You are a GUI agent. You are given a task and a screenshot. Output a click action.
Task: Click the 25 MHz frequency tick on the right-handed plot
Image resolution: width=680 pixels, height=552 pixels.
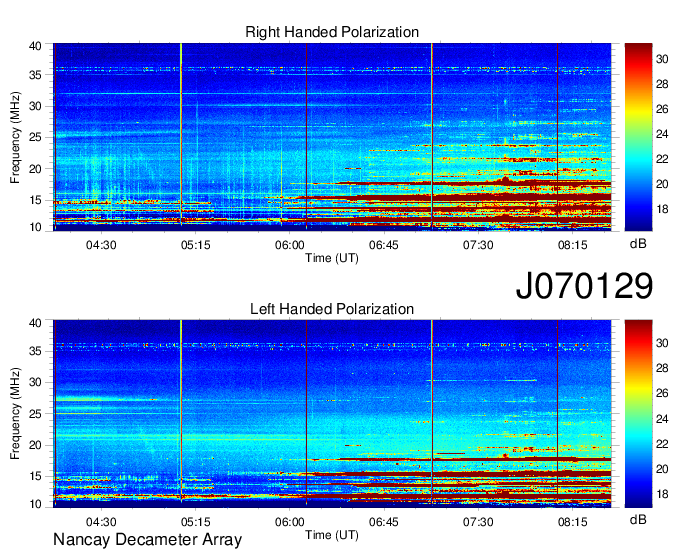(x=35, y=137)
